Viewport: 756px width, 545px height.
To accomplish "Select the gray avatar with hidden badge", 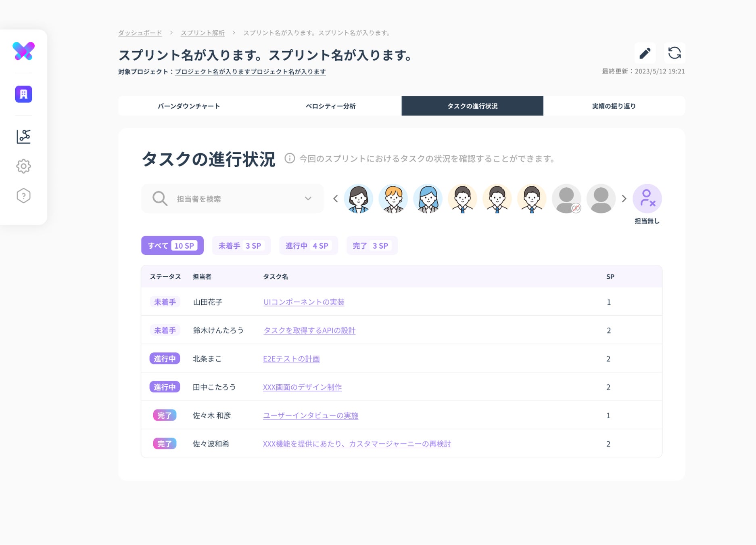I will (x=566, y=199).
